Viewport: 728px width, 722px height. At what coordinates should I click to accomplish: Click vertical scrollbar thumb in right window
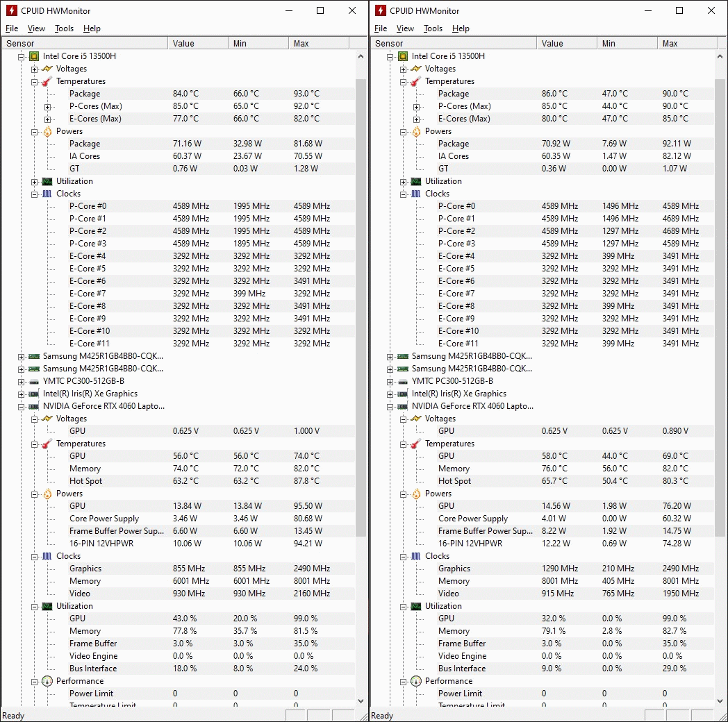(720, 308)
